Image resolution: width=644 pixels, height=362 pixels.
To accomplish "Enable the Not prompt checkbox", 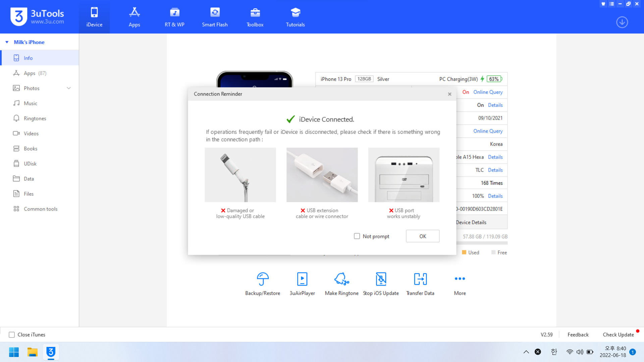I will click(x=357, y=236).
